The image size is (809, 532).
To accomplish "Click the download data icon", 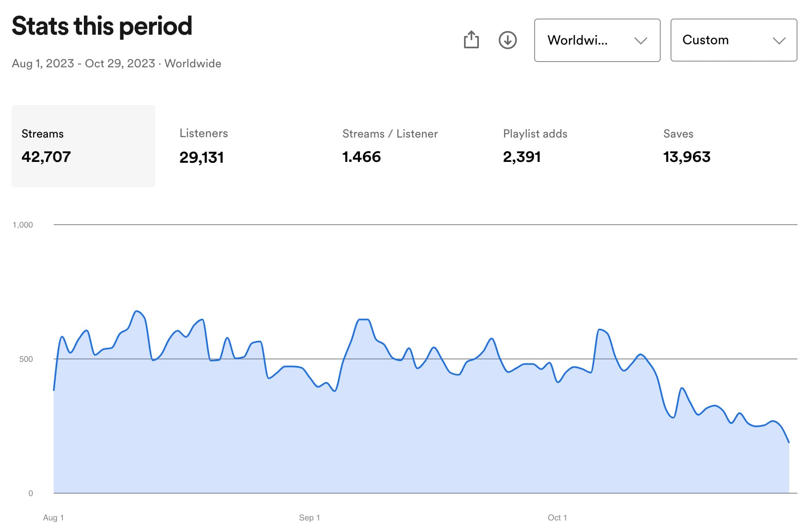I will click(507, 40).
